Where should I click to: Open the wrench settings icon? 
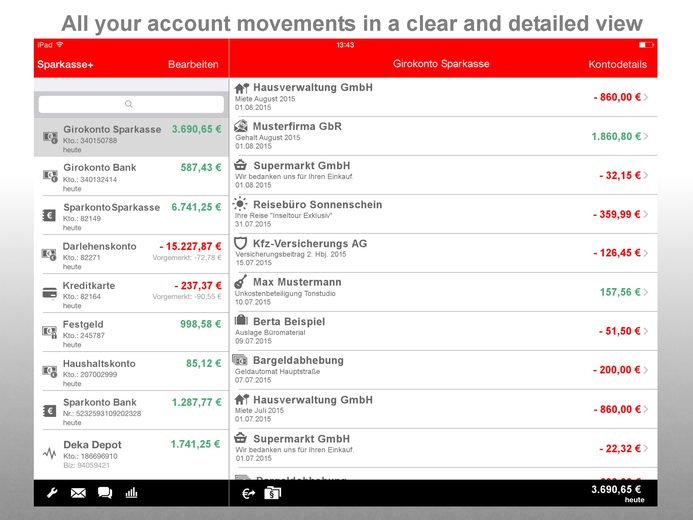[52, 493]
